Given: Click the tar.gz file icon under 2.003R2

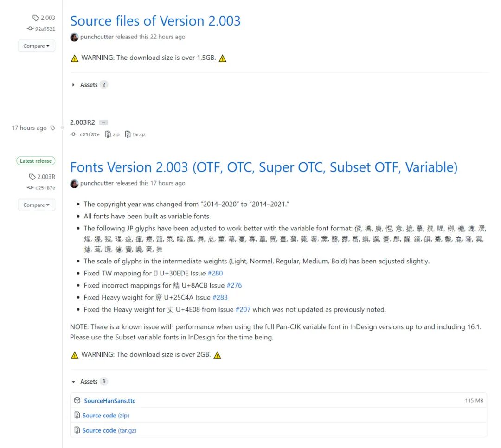Looking at the screenshot, I should pyautogui.click(x=128, y=134).
